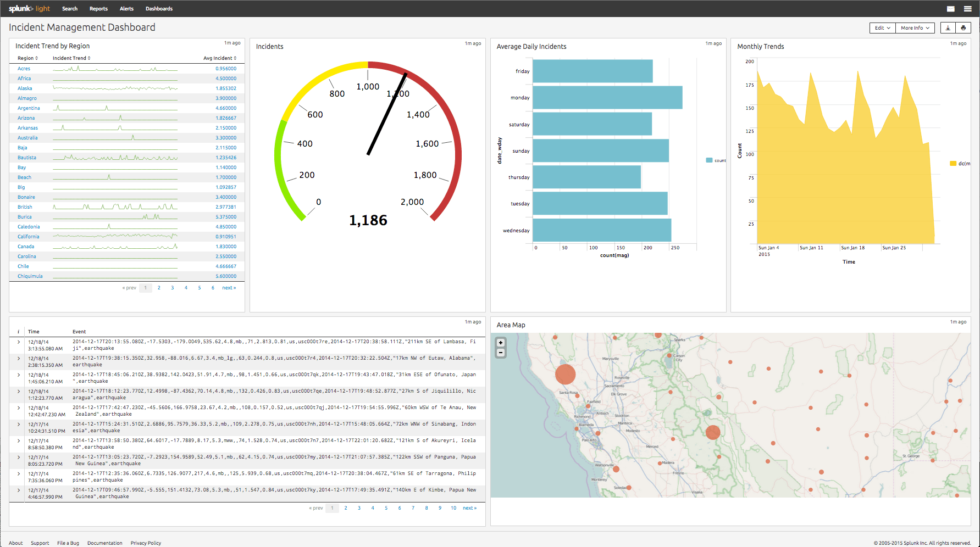The image size is (980, 547).
Task: Open the Dashboards menu
Action: click(159, 8)
